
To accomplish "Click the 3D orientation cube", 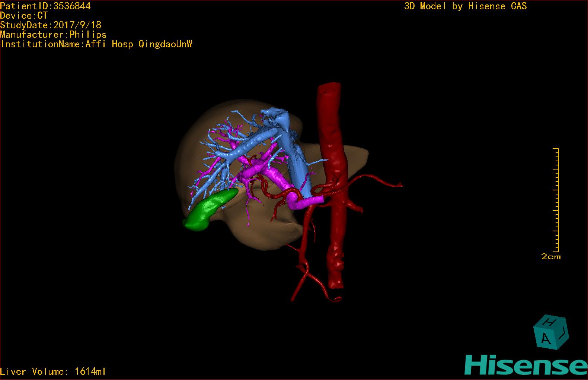I will pos(550,333).
